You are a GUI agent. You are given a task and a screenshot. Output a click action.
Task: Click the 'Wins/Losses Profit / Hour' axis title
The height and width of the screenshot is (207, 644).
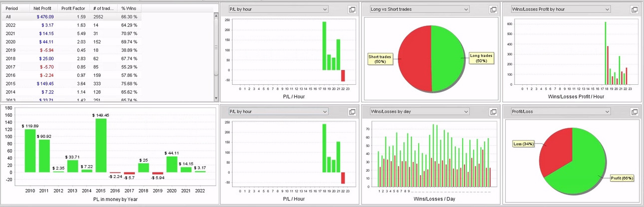point(576,96)
